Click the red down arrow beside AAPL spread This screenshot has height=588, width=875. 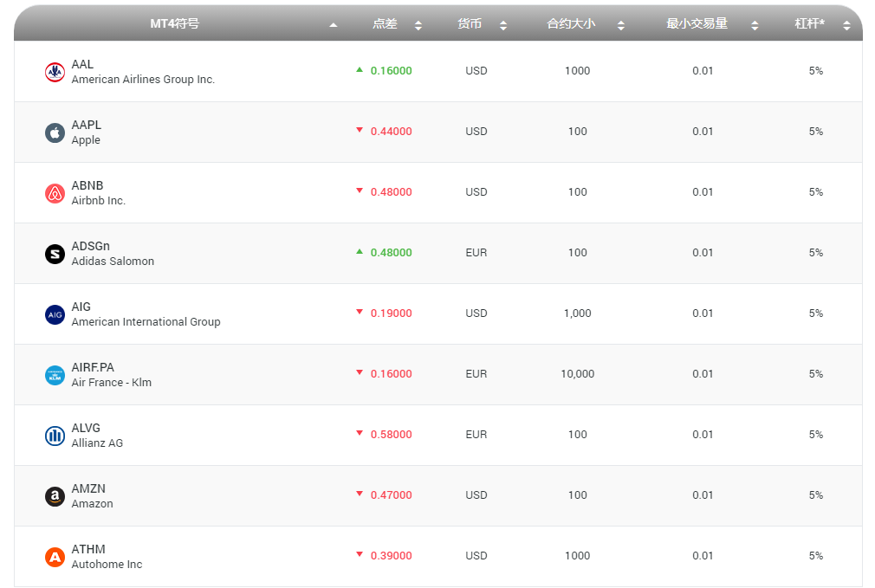[x=360, y=130]
